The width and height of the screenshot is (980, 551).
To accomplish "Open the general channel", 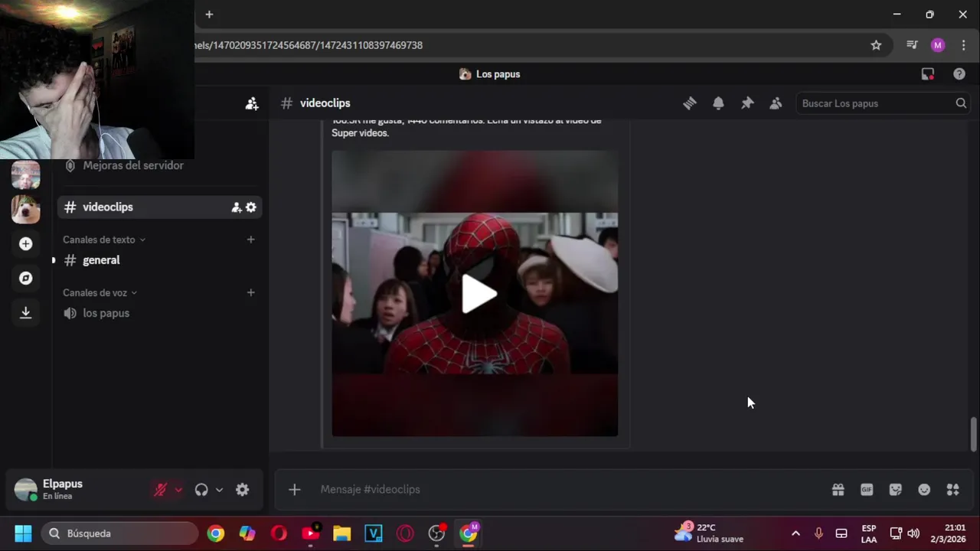I will (101, 260).
